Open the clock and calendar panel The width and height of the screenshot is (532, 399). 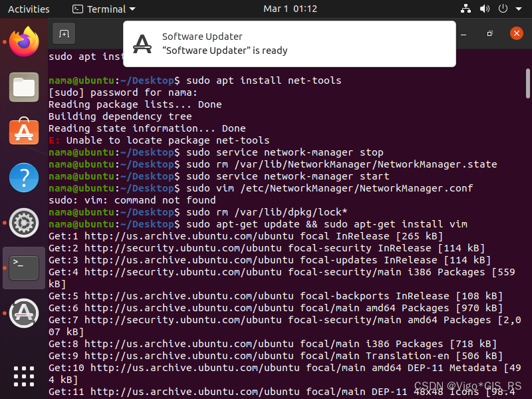coord(290,9)
